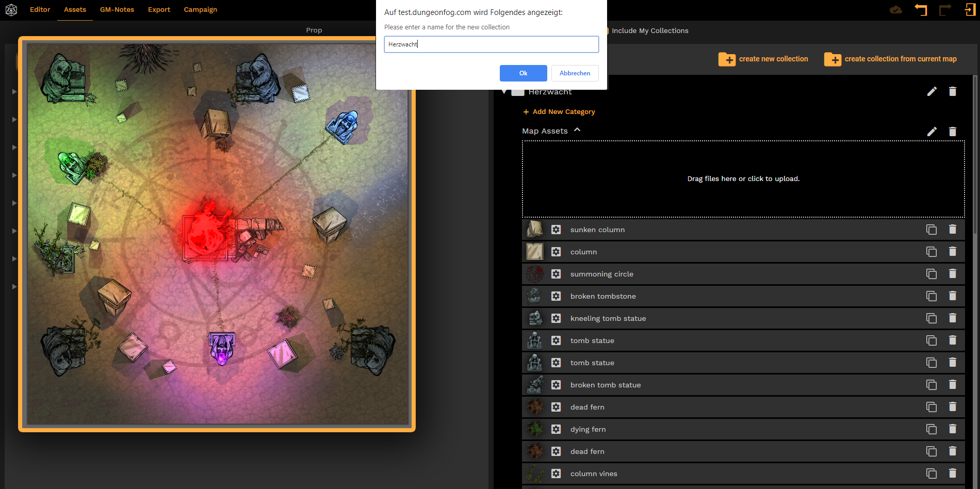Screen dimensions: 980x489
Task: Confirm the dialog with Ok
Action: tap(524, 73)
